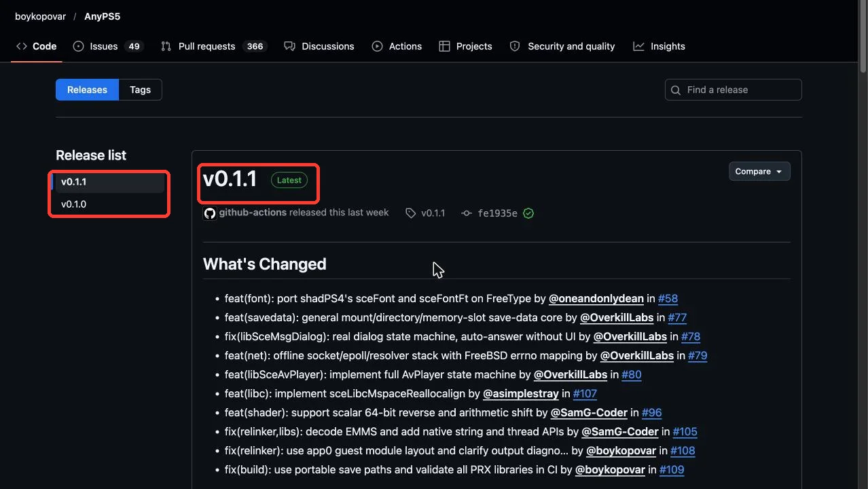Open commit fe1935e
Screen dimensions: 868x489
coord(497,213)
